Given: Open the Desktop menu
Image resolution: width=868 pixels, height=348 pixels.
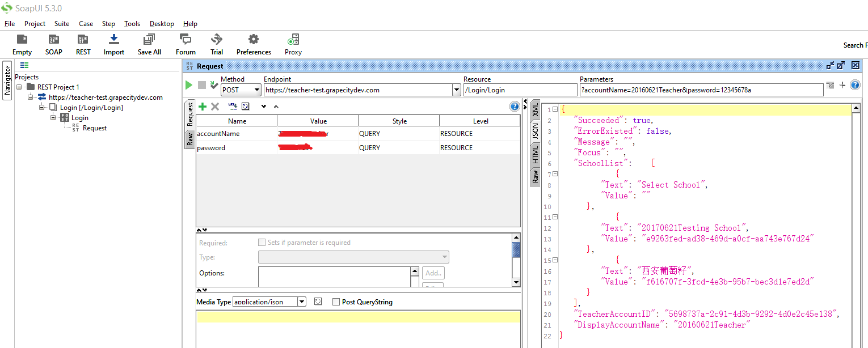Looking at the screenshot, I should [x=162, y=24].
